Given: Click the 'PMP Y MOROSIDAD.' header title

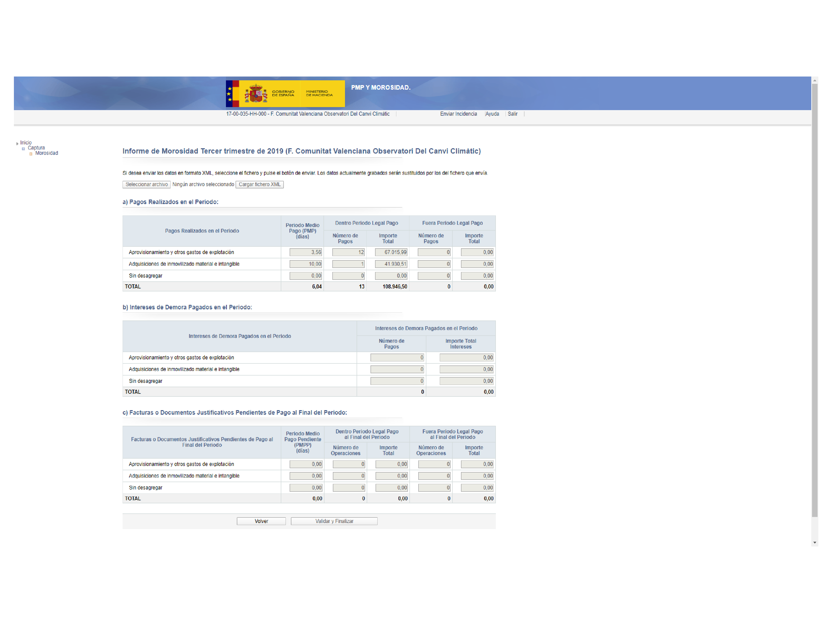Looking at the screenshot, I should [x=381, y=87].
